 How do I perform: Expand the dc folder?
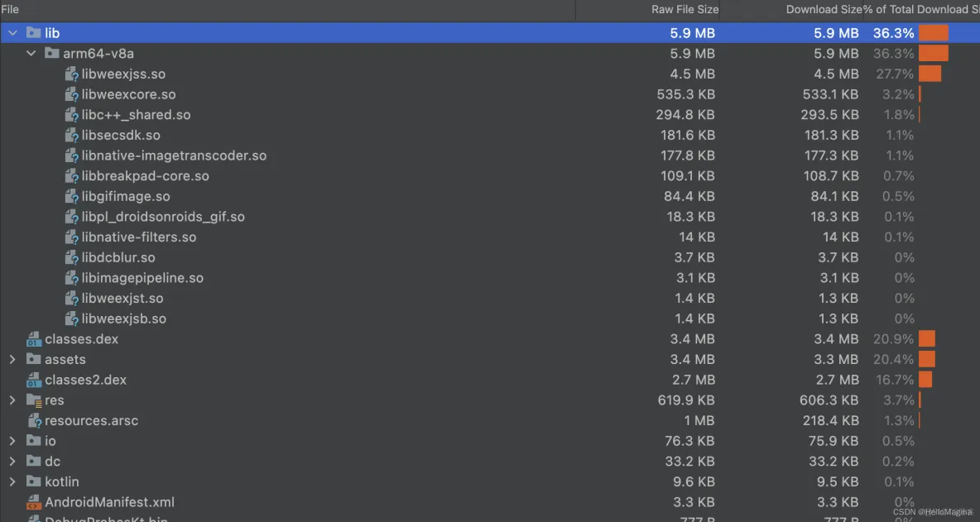[12, 462]
